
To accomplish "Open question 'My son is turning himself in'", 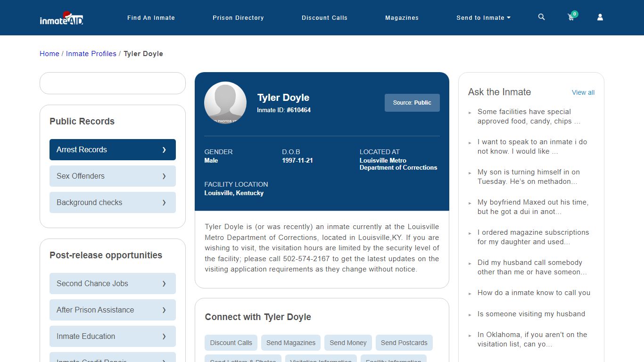I will point(528,177).
